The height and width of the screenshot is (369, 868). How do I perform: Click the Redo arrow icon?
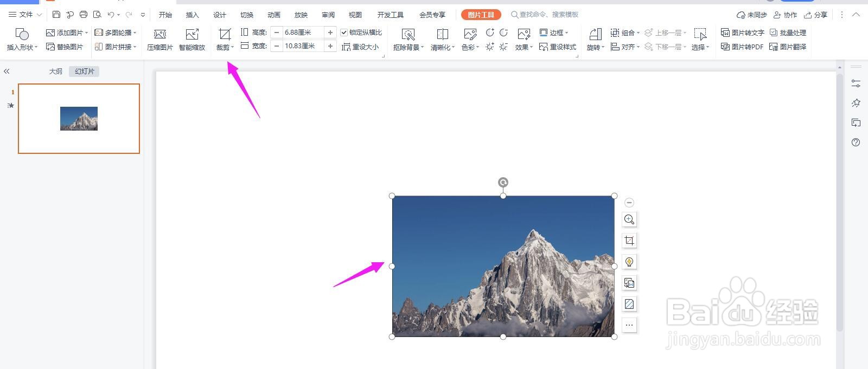click(x=129, y=15)
